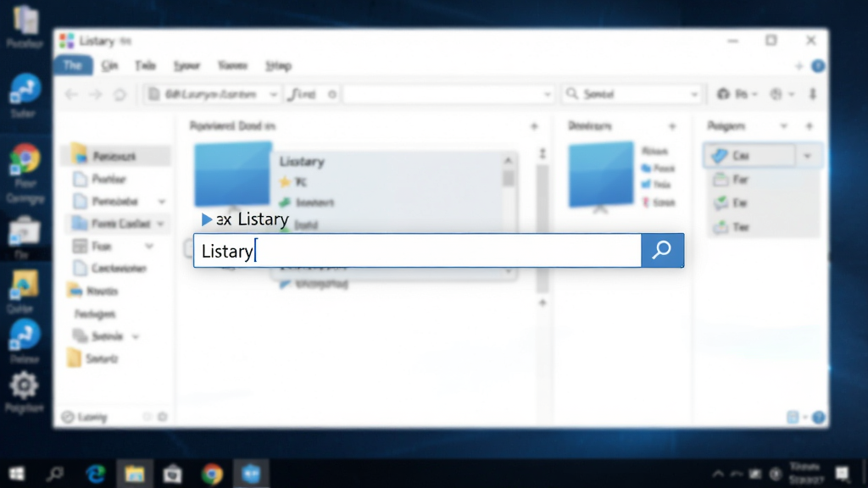Open the menu item right after the blue tab
868x488 pixels.
(x=109, y=66)
